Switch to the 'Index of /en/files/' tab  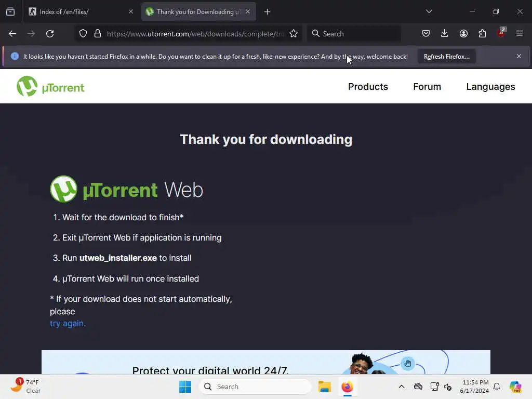pyautogui.click(x=81, y=12)
